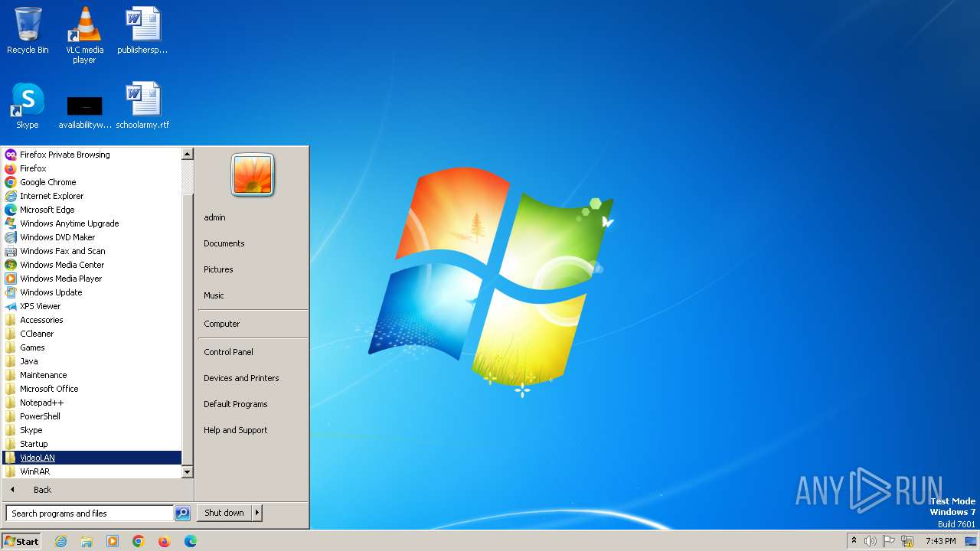Go Back to the main Start menu
Image resolution: width=980 pixels, height=551 pixels.
coord(98,490)
